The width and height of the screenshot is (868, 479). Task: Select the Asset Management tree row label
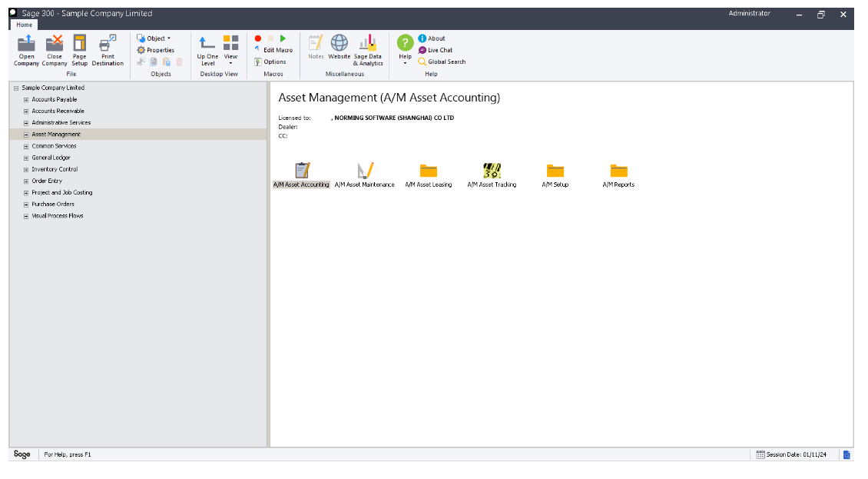(x=56, y=134)
